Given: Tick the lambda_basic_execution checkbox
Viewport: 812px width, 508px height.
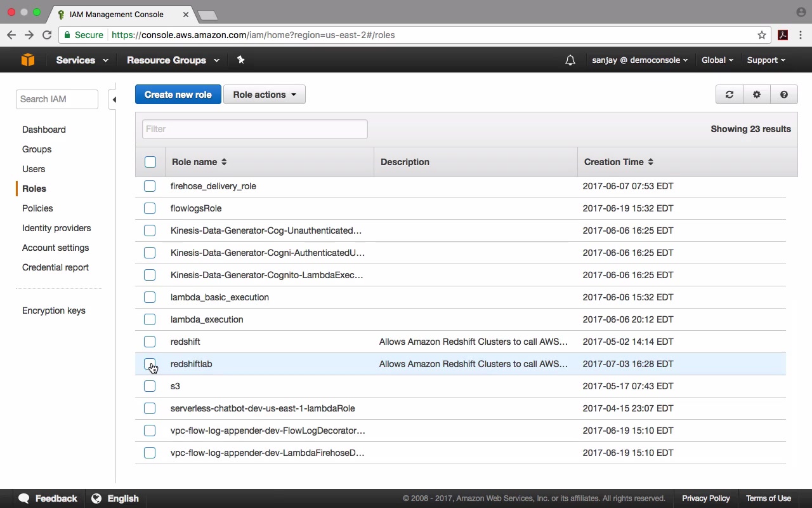Looking at the screenshot, I should pyautogui.click(x=150, y=297).
